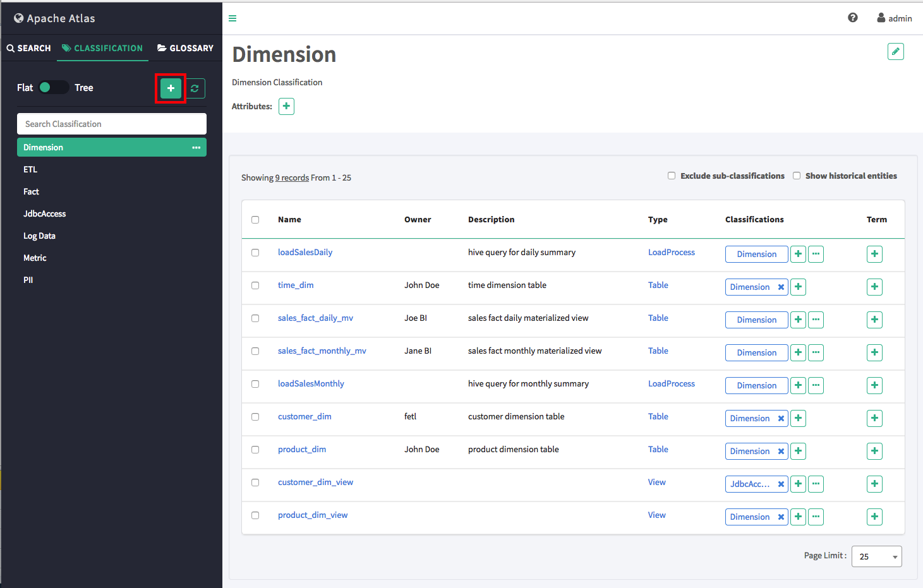Add classification to loadSalesDaily row

[799, 254]
